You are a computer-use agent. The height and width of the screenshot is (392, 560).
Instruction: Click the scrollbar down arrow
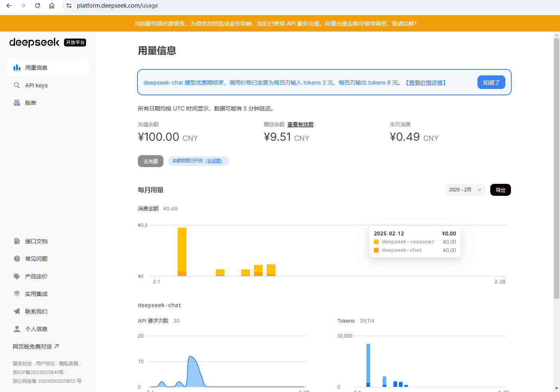[556, 388]
